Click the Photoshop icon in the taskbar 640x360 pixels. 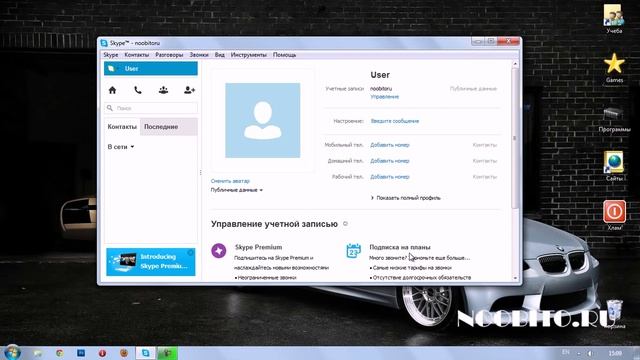tap(81, 353)
